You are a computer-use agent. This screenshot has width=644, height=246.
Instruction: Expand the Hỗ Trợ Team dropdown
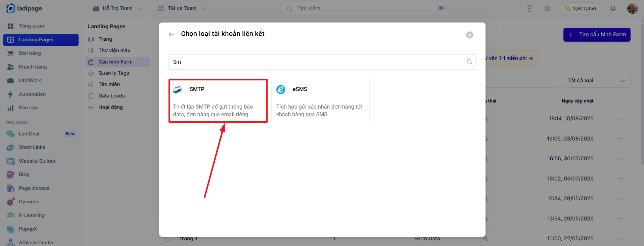point(117,8)
